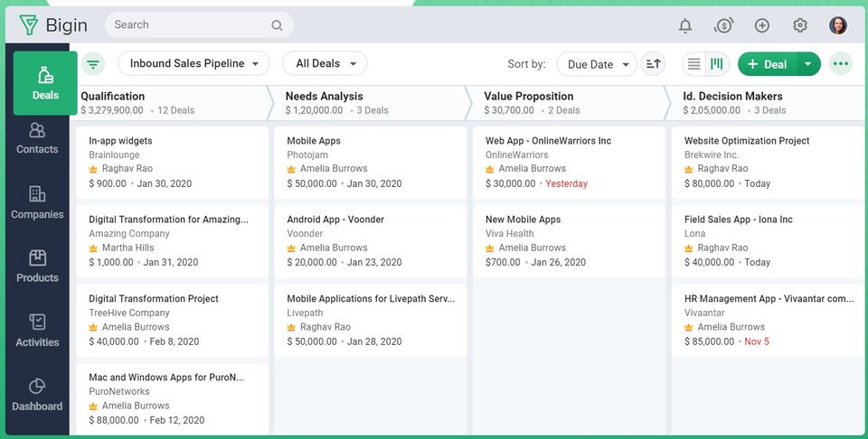The image size is (868, 439).
Task: Click the green add Deal button
Action: [767, 64]
